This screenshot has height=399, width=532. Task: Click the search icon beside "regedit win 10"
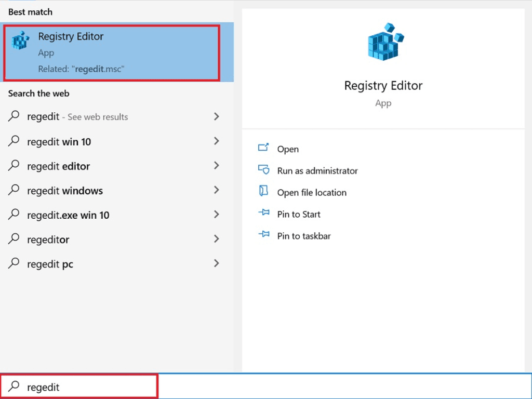coord(15,141)
